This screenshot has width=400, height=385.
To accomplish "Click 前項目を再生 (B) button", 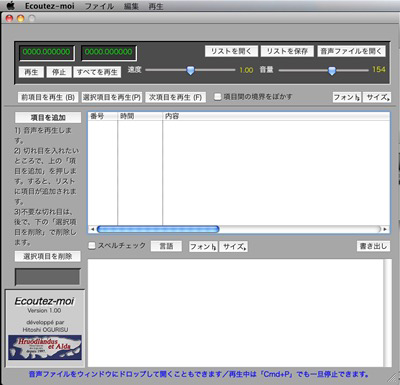I will (48, 97).
